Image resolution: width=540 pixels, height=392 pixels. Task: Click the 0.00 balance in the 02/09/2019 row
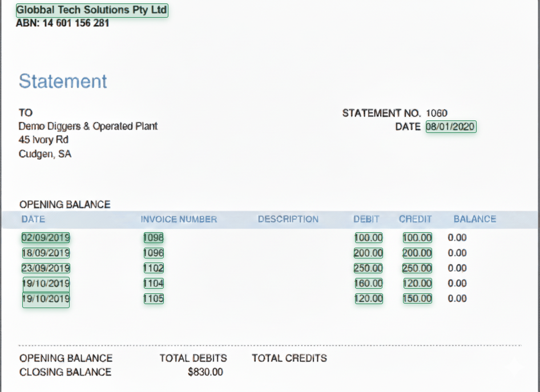tap(457, 237)
